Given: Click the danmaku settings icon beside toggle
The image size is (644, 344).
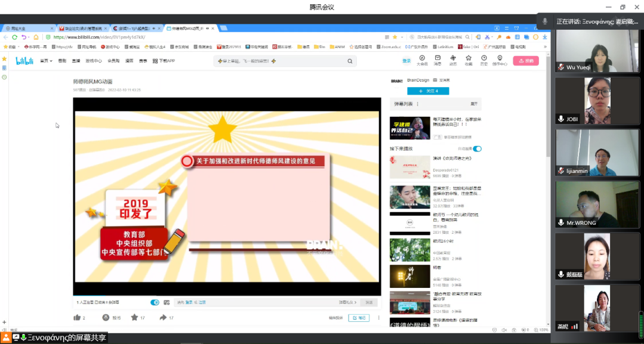Looking at the screenshot, I should tap(167, 302).
